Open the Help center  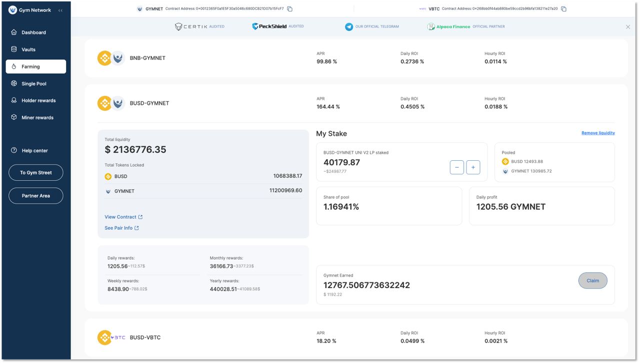34,151
